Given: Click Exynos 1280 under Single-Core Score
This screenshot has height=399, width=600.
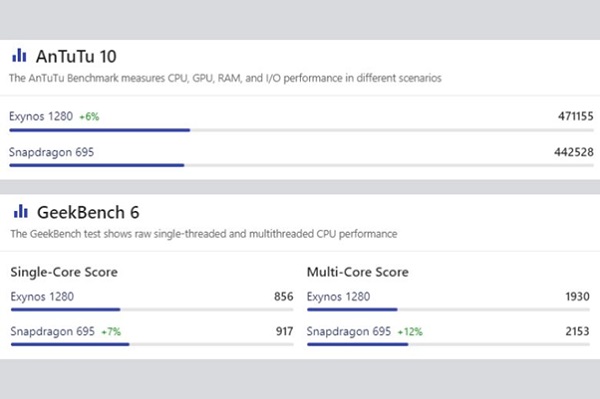Looking at the screenshot, I should coord(42,296).
